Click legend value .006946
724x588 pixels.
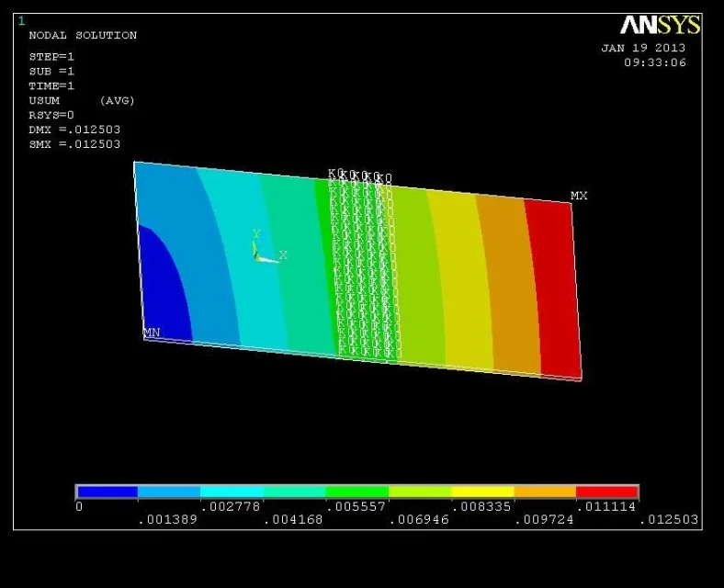coord(419,520)
